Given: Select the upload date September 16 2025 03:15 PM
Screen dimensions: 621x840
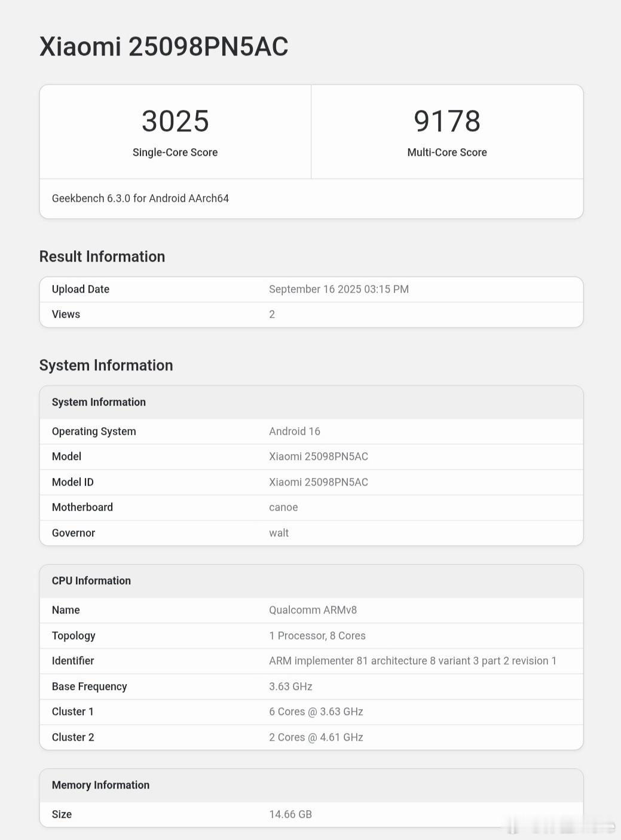Looking at the screenshot, I should (x=339, y=289).
